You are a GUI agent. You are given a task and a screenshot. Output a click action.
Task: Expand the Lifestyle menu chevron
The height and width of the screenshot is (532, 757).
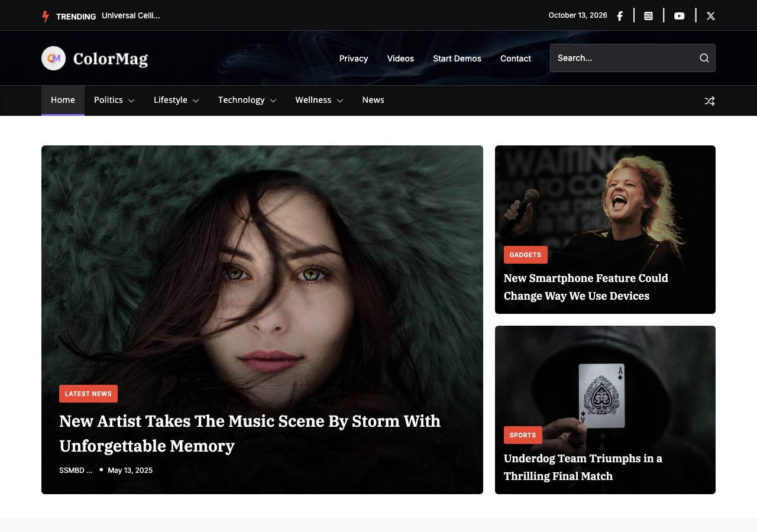(x=196, y=101)
